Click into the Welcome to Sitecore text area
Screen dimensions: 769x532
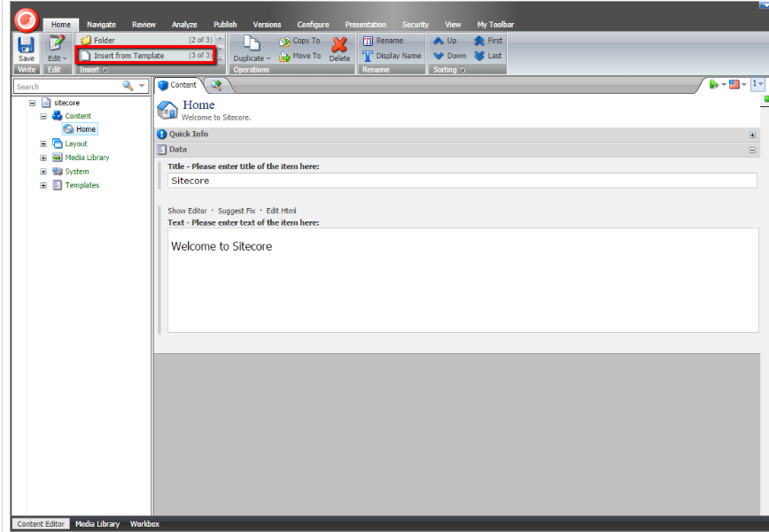(x=463, y=281)
